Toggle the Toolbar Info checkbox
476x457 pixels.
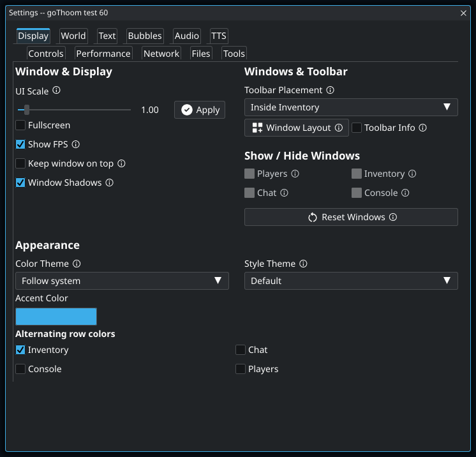(x=357, y=128)
